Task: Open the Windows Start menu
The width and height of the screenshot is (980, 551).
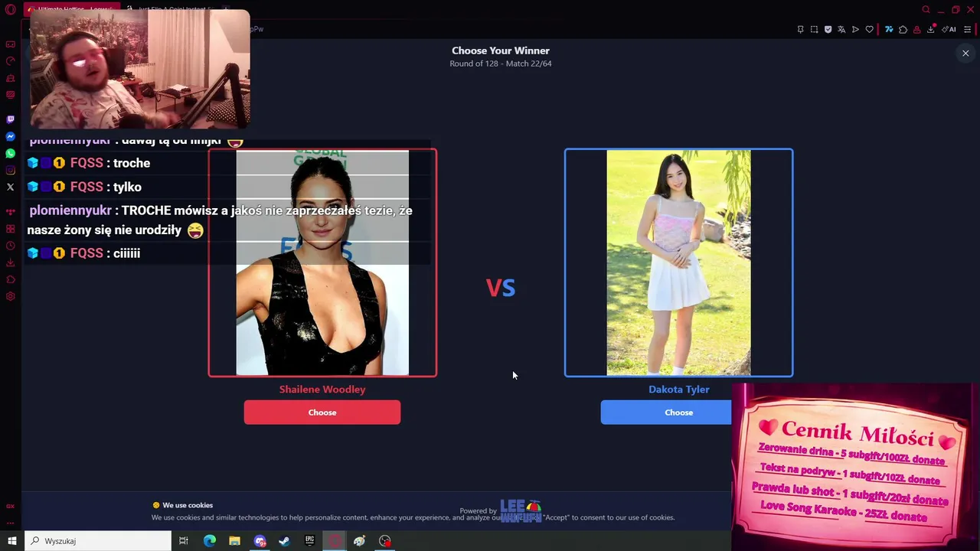Action: [11, 541]
